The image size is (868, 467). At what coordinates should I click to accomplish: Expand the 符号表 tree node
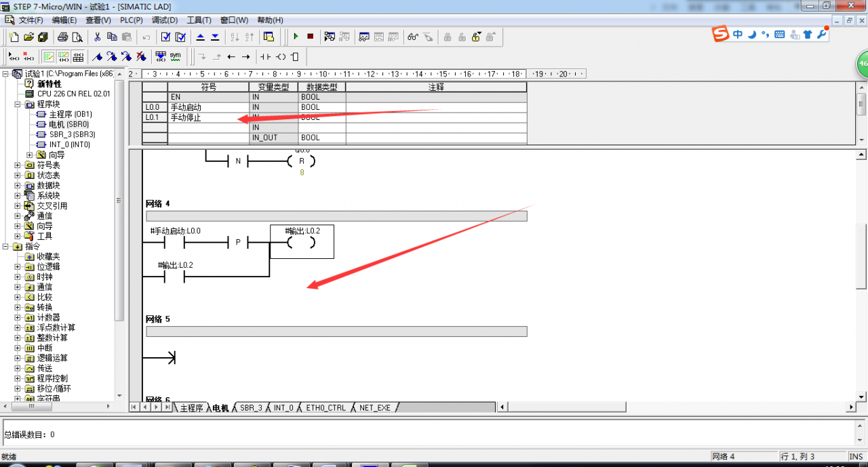tap(18, 165)
